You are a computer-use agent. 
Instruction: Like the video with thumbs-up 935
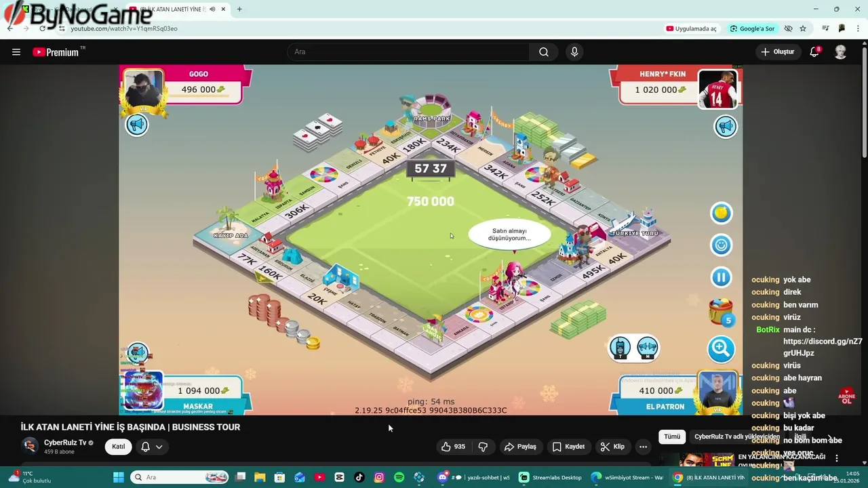(453, 447)
